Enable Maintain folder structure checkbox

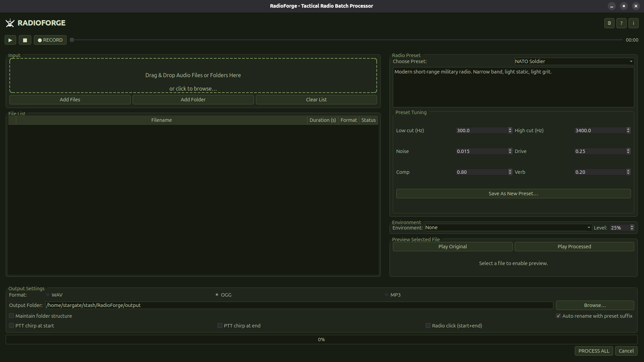click(x=11, y=316)
